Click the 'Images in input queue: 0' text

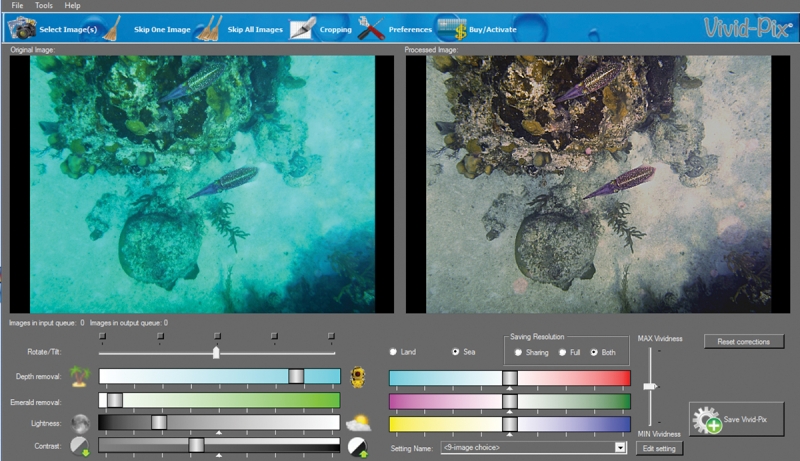[46, 323]
